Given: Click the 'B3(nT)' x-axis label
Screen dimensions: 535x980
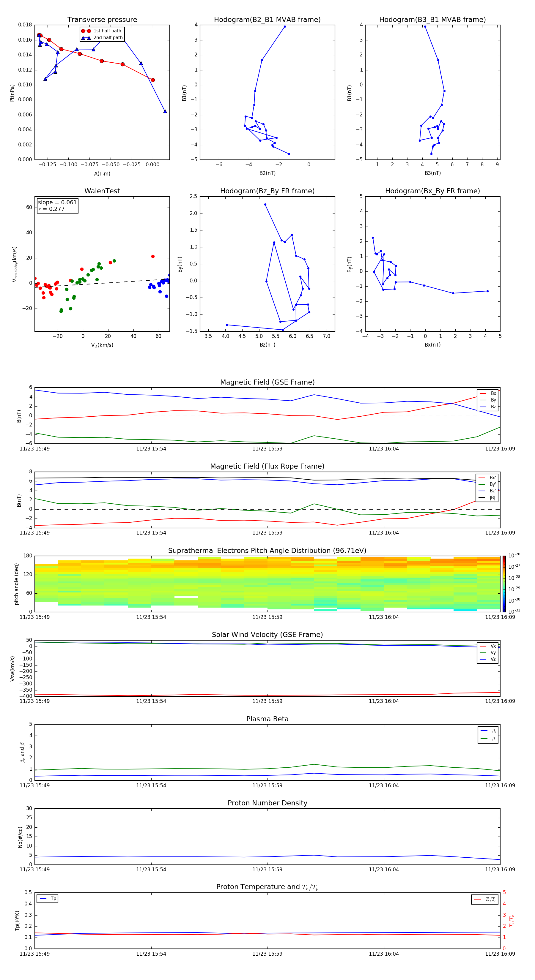Looking at the screenshot, I should tap(432, 173).
